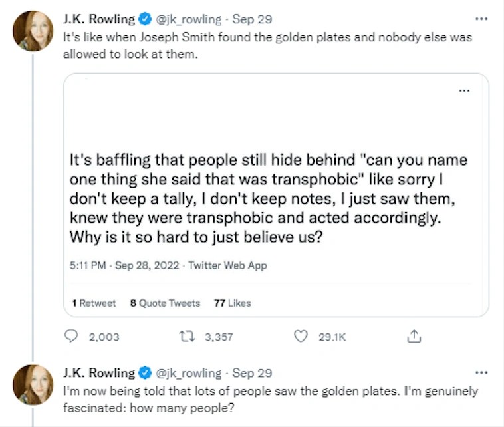View the 8 Quote Tweets list
Image resolution: width=504 pixels, height=427 pixels.
pos(165,303)
